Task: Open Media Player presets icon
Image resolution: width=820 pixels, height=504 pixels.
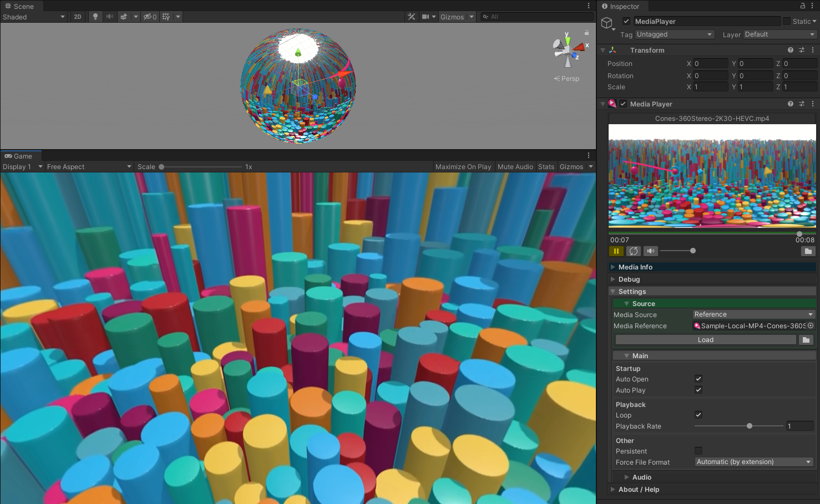Action: pos(801,104)
